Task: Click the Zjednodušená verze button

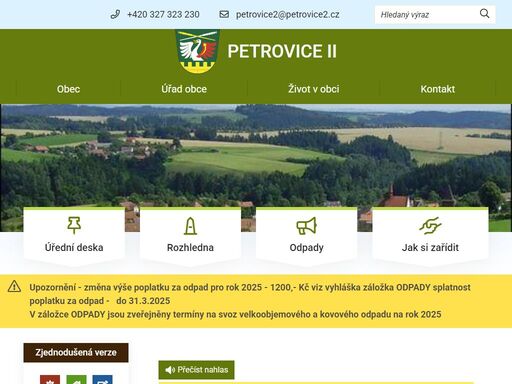Action: point(76,352)
